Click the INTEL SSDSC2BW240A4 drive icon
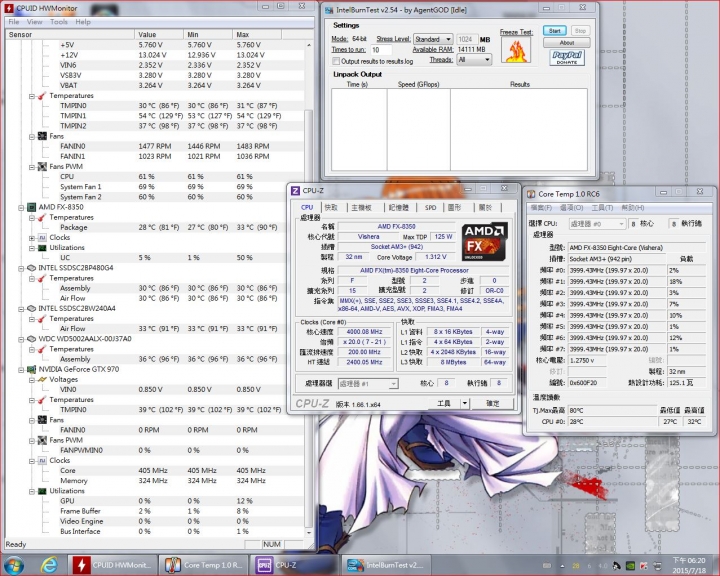 pos(31,308)
